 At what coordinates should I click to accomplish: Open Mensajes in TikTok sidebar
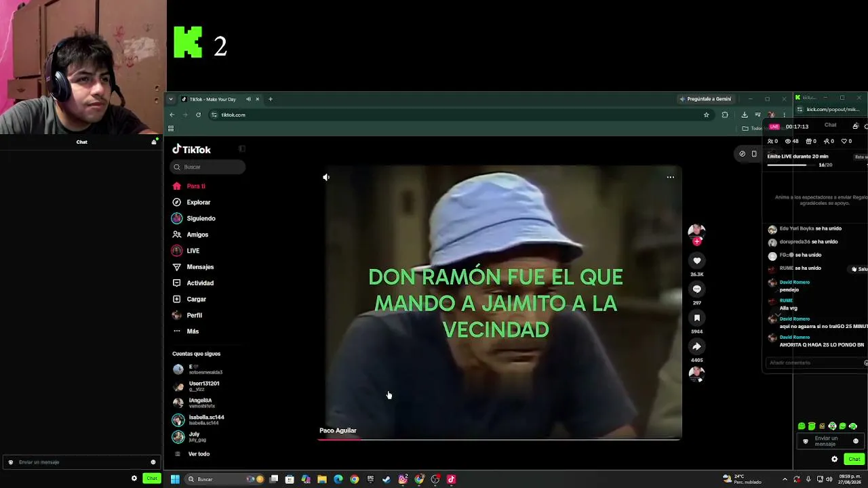click(x=193, y=267)
